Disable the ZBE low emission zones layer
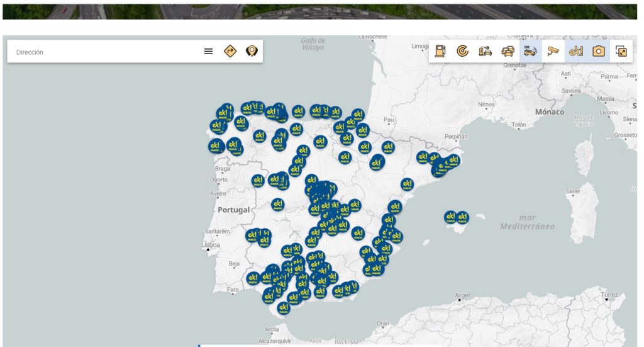 (x=531, y=51)
